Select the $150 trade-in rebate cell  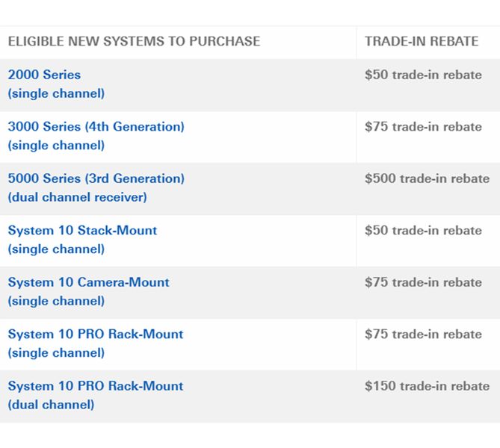(x=428, y=386)
